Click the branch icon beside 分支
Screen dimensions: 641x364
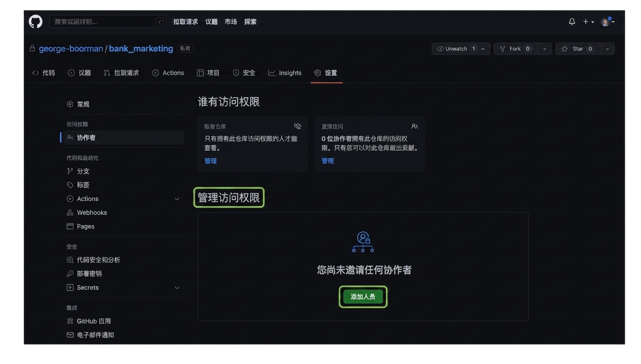pyautogui.click(x=70, y=171)
